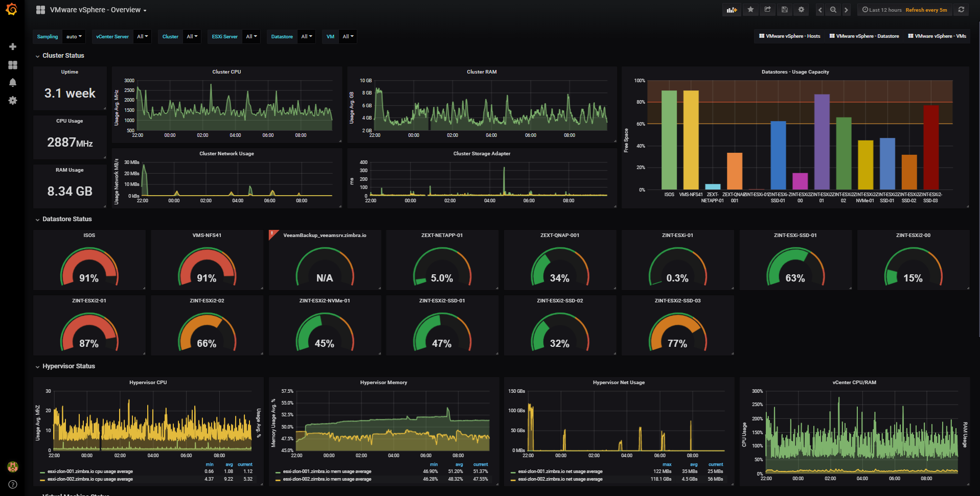Open the Configuration gear in the sidebar
Screen dimensions: 980x496
(12, 101)
